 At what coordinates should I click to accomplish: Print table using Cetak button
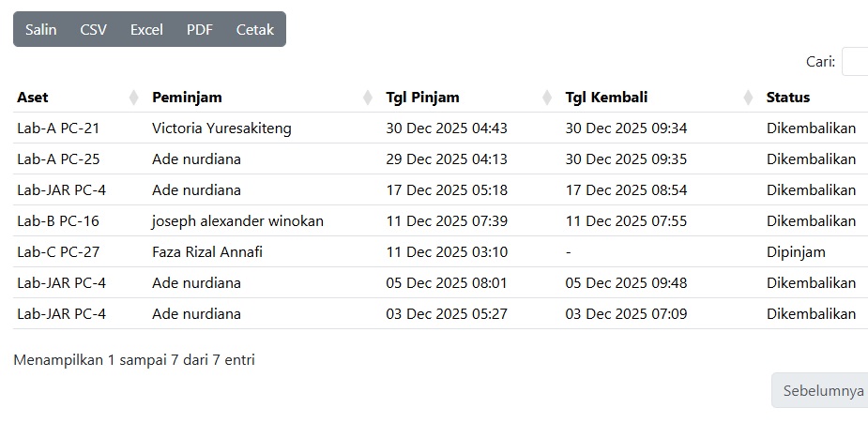click(x=254, y=29)
